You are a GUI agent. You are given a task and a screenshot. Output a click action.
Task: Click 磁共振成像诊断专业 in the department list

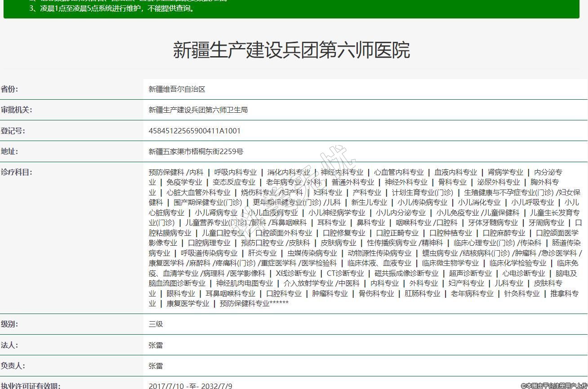406,273
